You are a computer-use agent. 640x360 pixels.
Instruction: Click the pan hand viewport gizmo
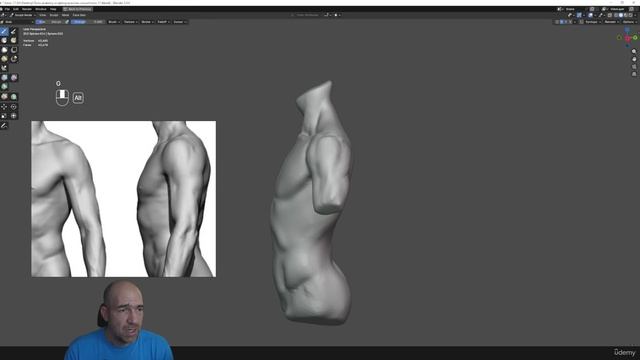pyautogui.click(x=634, y=59)
